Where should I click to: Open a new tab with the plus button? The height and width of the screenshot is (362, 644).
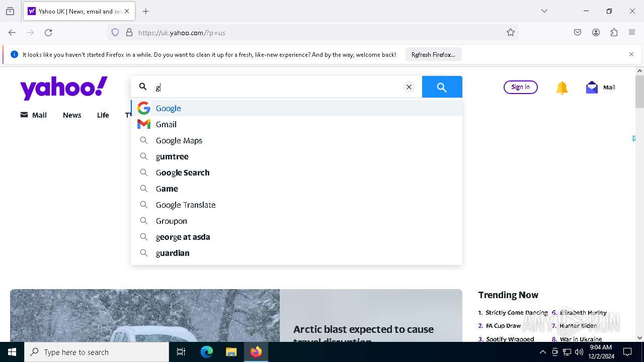click(x=146, y=11)
